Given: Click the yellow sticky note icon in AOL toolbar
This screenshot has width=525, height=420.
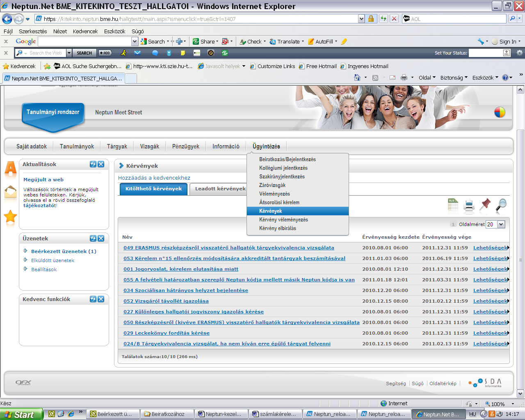Looking at the screenshot, I should pos(183,53).
